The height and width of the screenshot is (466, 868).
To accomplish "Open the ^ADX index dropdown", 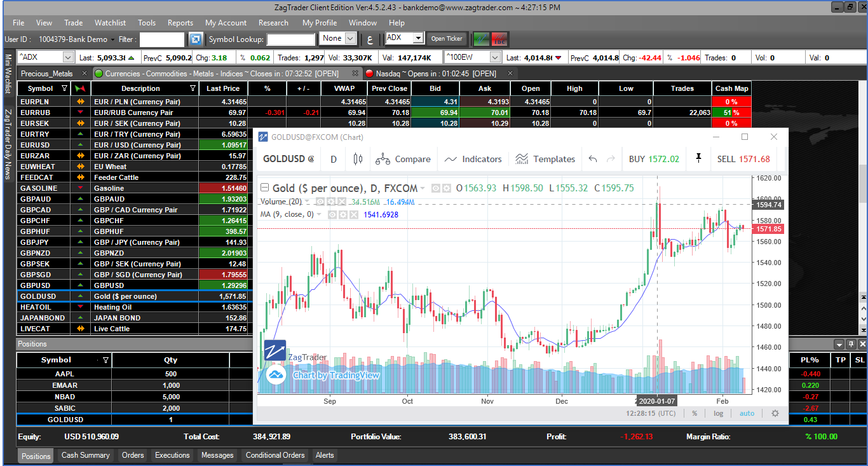I will click(68, 57).
